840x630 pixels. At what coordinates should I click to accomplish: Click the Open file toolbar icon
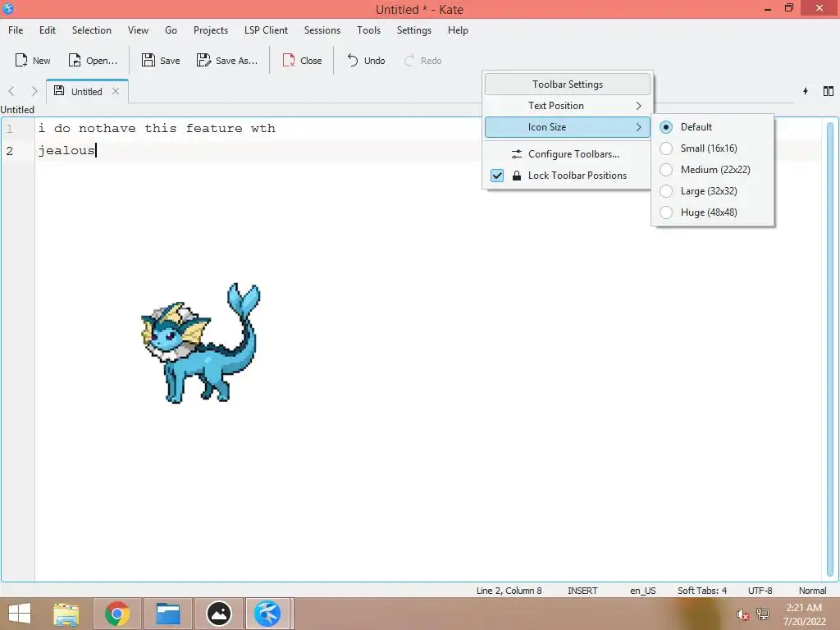(75, 60)
